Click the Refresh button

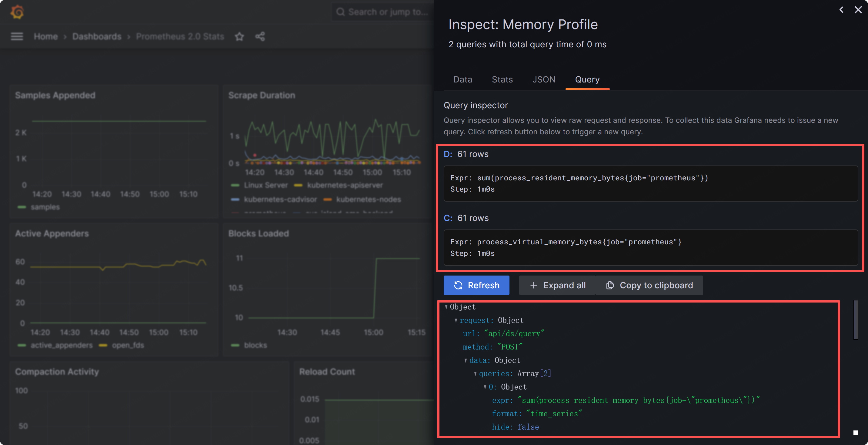pos(476,285)
